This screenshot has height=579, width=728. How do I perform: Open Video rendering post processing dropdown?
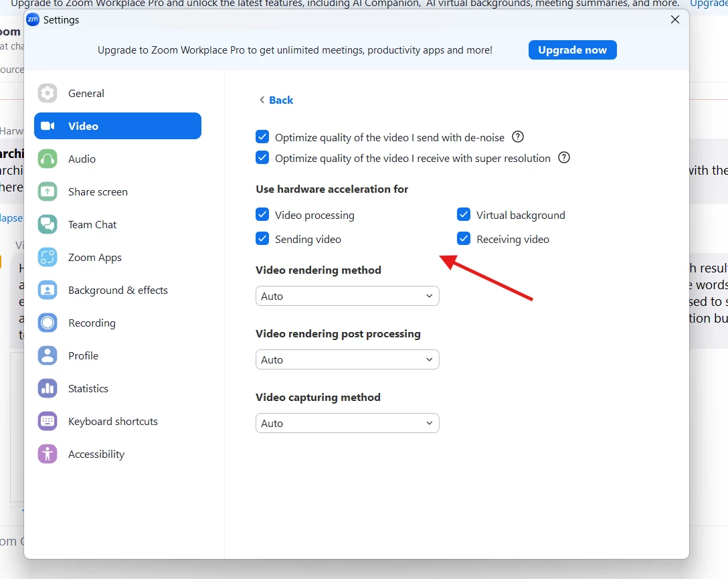point(347,360)
